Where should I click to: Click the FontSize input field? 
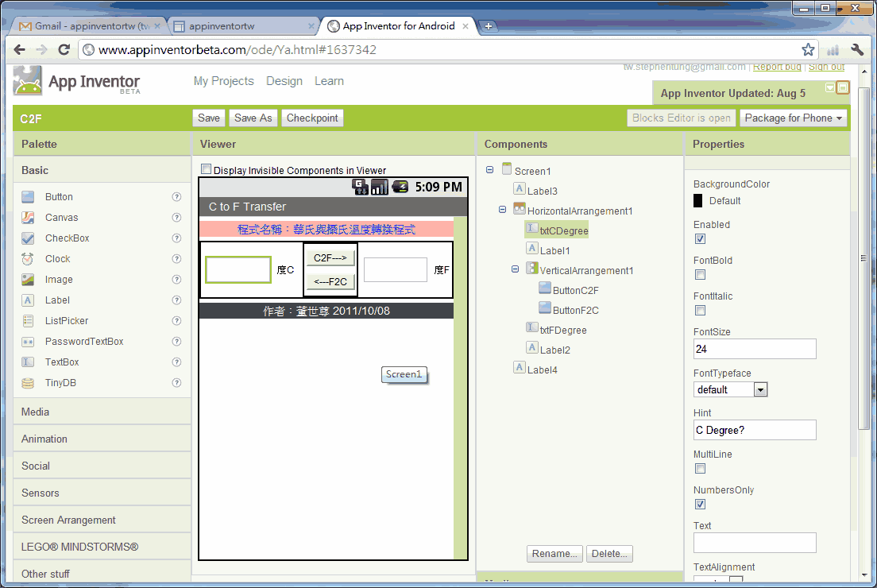pyautogui.click(x=755, y=349)
